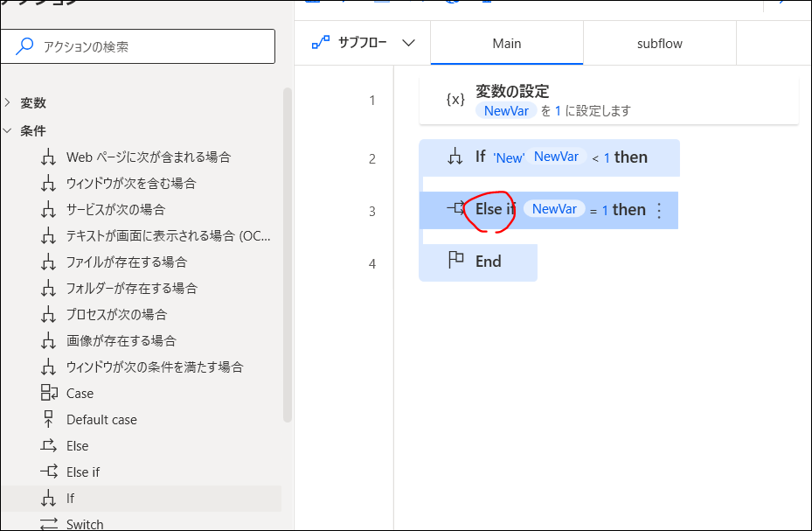This screenshot has width=812, height=531.
Task: Select the Else if step in row 3
Action: coord(548,210)
